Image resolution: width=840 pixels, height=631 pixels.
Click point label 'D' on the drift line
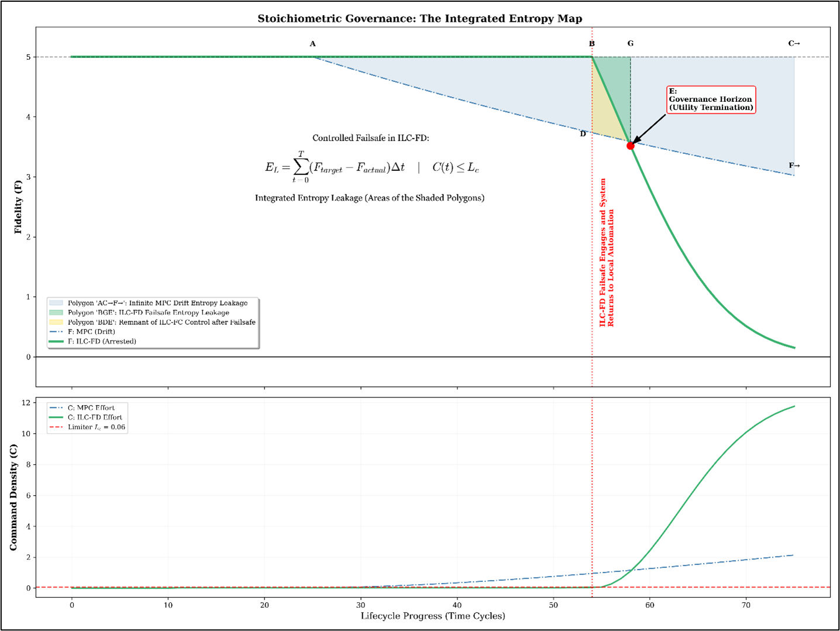pyautogui.click(x=583, y=134)
